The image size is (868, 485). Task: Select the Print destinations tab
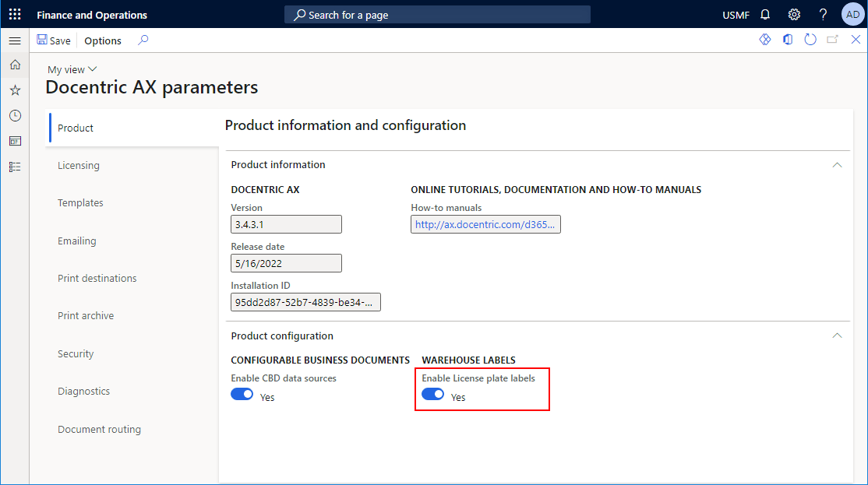click(133, 278)
